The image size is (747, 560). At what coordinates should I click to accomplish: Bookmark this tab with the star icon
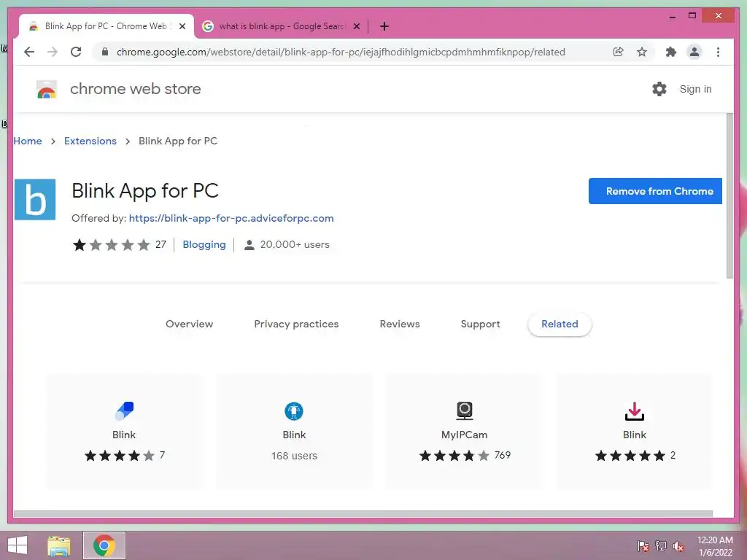(642, 52)
